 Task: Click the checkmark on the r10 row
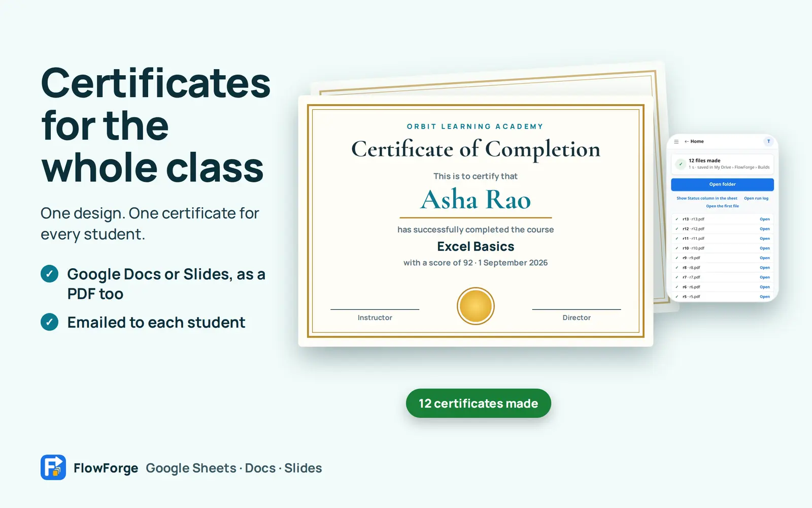[x=676, y=248]
